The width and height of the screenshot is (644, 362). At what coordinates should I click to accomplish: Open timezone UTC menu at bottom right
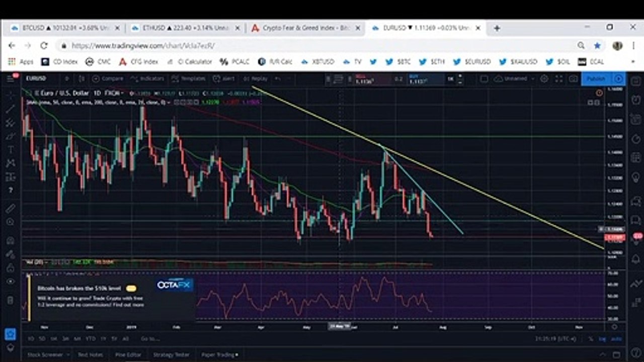556,339
